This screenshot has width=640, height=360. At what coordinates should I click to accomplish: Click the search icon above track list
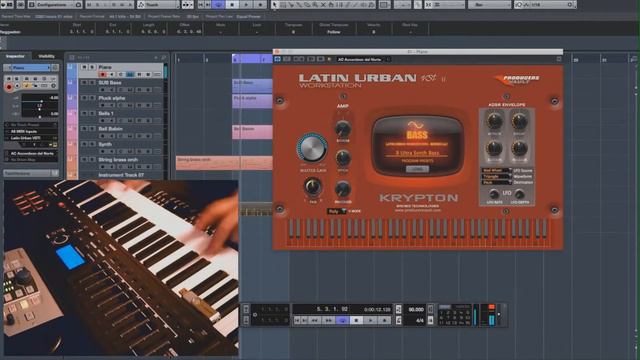tap(163, 58)
